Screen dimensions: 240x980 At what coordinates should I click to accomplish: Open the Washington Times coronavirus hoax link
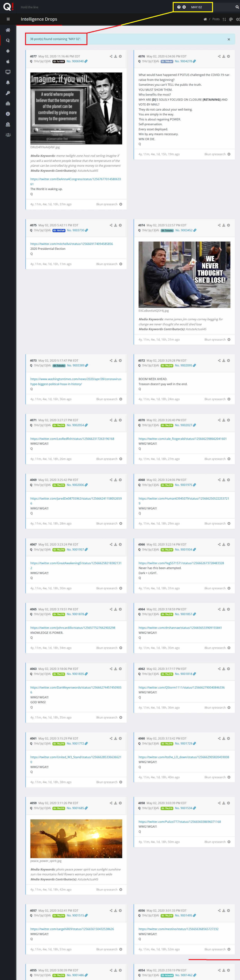(x=76, y=381)
